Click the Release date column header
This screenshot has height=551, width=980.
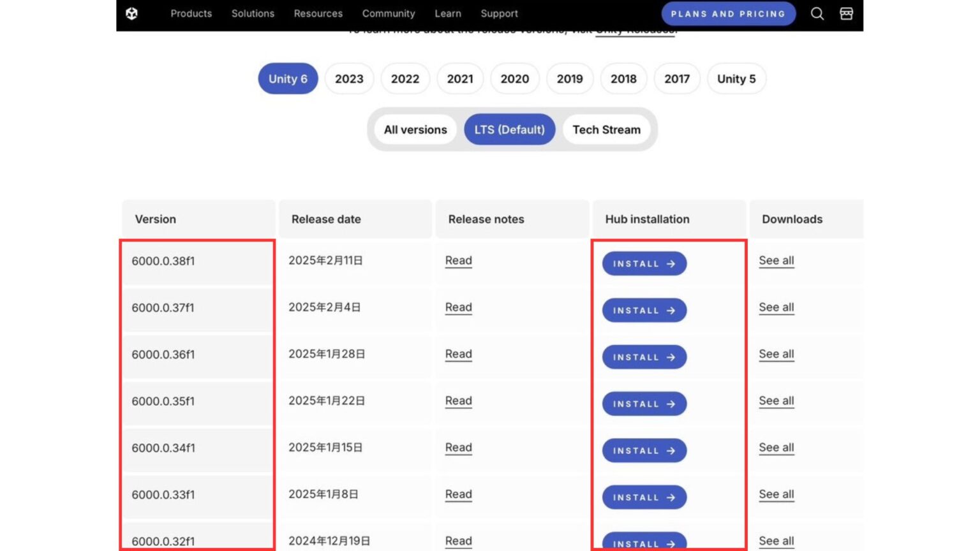[326, 219]
